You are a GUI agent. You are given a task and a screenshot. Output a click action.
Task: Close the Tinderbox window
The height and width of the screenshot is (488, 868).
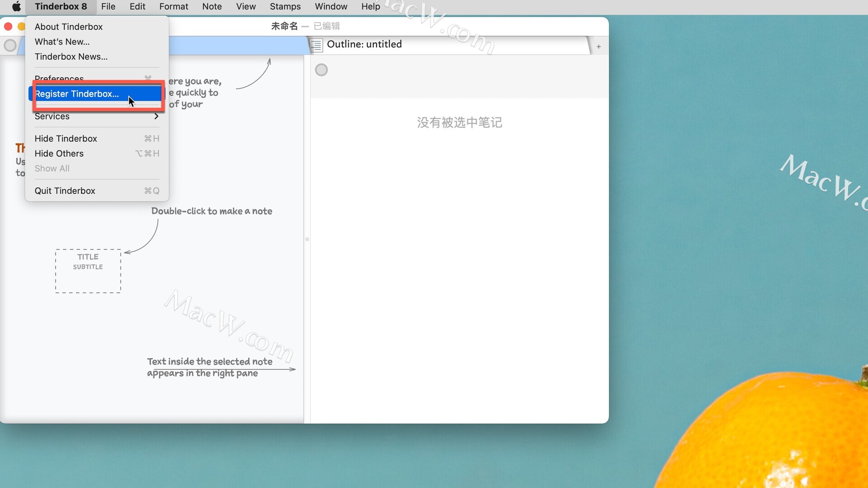pos(8,26)
